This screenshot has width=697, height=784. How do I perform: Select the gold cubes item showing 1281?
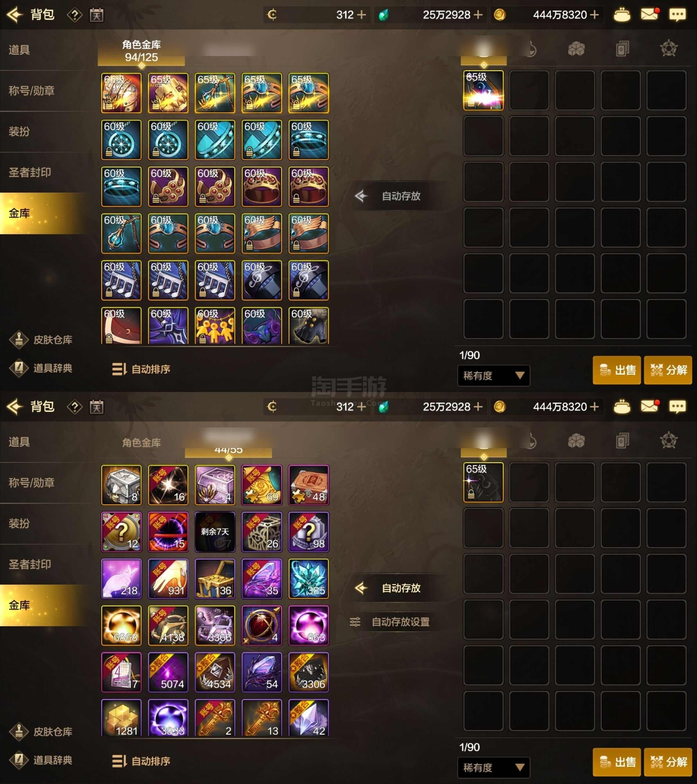click(x=121, y=717)
